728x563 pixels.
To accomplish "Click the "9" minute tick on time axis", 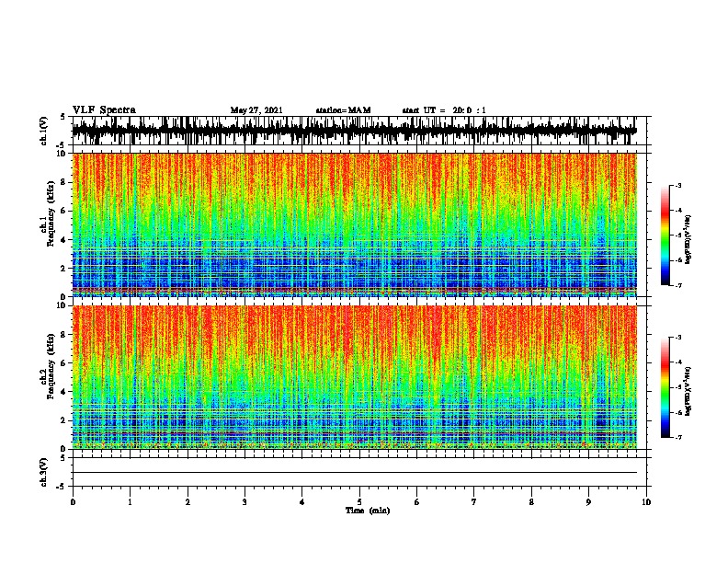I will pyautogui.click(x=588, y=502).
